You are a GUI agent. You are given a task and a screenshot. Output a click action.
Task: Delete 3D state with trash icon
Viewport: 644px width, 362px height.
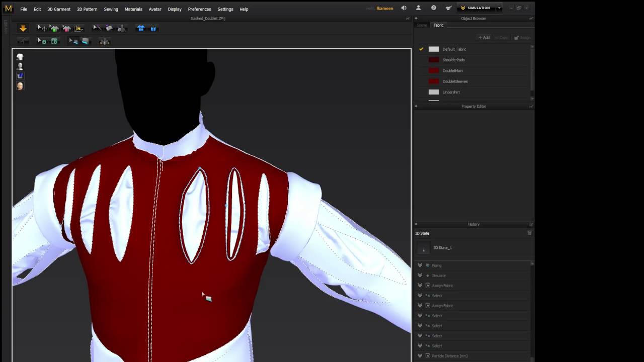529,233
